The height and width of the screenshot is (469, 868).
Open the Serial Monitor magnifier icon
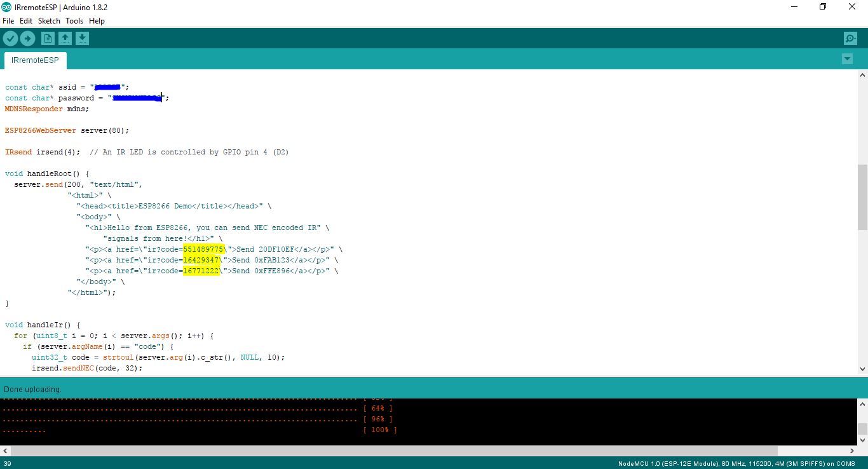point(850,38)
